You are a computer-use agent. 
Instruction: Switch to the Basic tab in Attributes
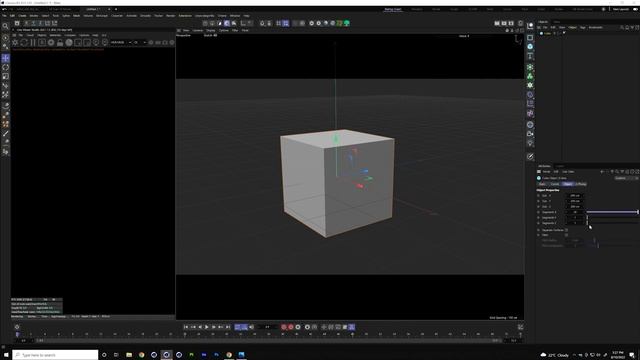tap(542, 184)
